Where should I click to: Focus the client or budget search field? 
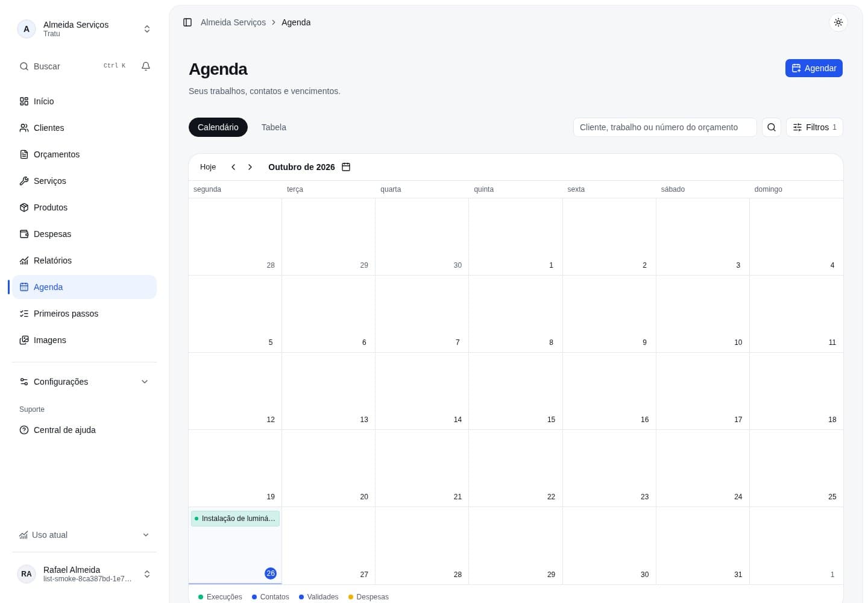pos(665,127)
